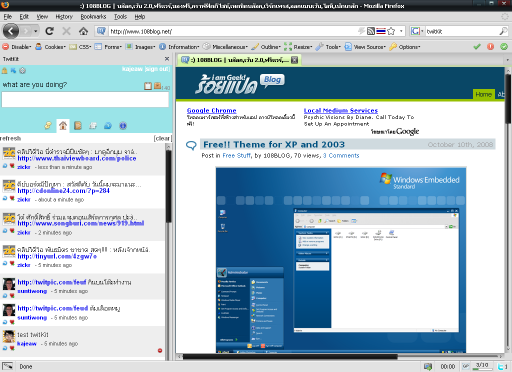Go to the Firefox home page icon

83,31
